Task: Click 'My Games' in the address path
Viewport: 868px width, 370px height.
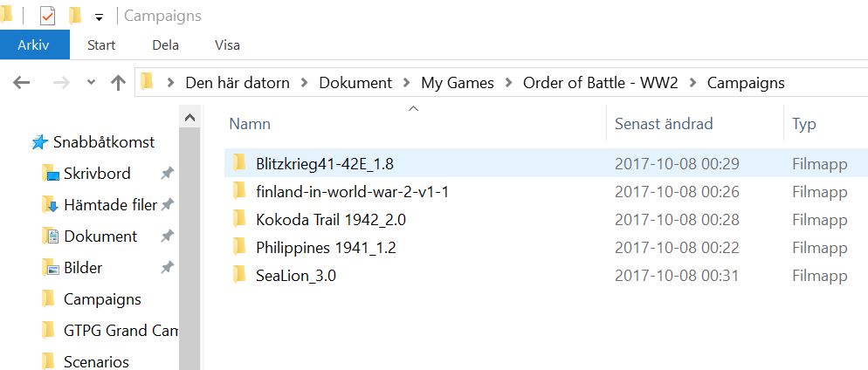Action: [x=458, y=83]
